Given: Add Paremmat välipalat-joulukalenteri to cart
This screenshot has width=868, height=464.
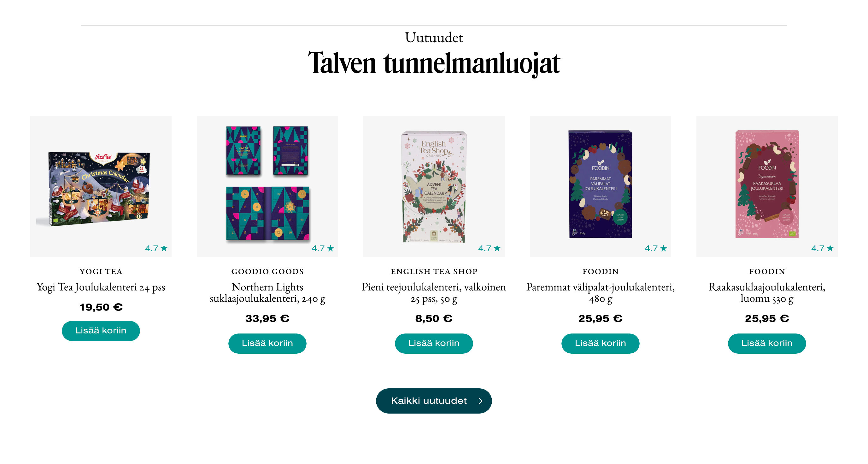Looking at the screenshot, I should click(600, 344).
